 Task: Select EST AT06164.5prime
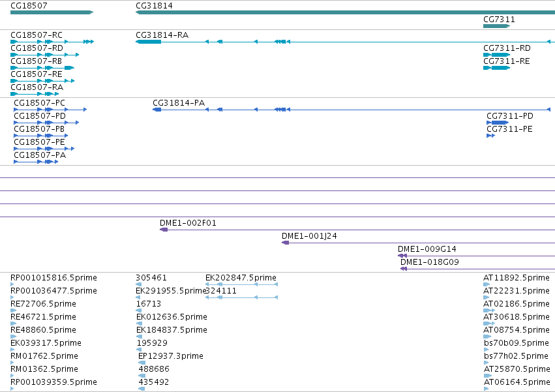click(x=517, y=382)
